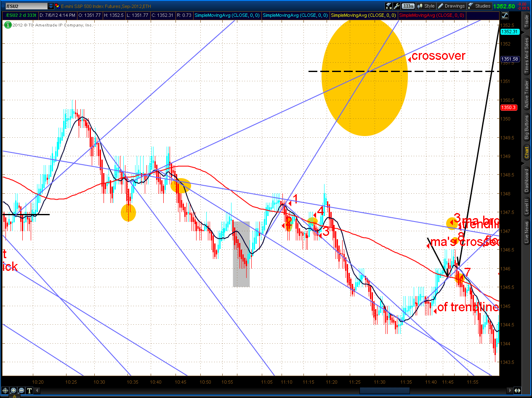Click the scroll left arrow at chart bottom
This screenshot has height=398, width=532.
tap(36, 390)
